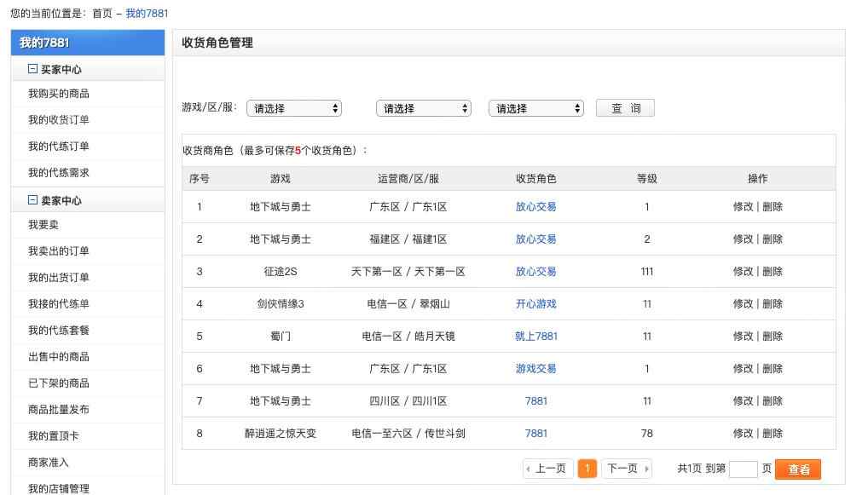Collapse the 卖家中心 section
Screen dimensions: 868x495
(x=32, y=200)
